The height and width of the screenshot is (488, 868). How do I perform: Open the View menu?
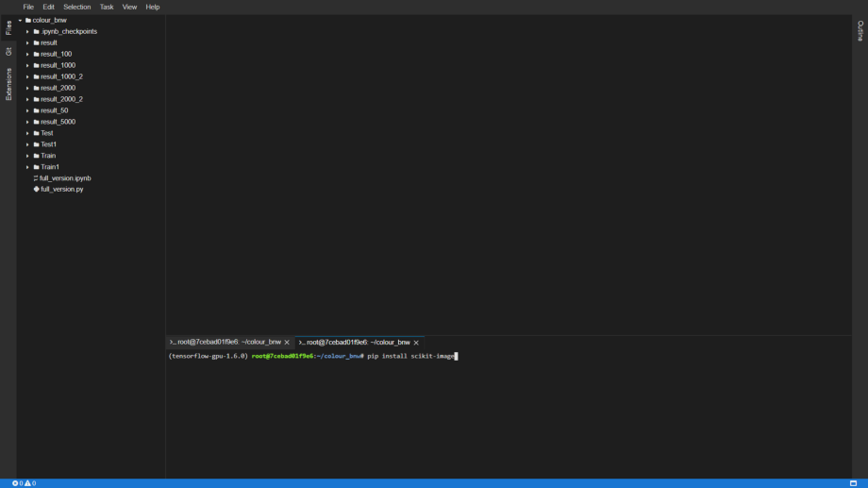click(129, 8)
